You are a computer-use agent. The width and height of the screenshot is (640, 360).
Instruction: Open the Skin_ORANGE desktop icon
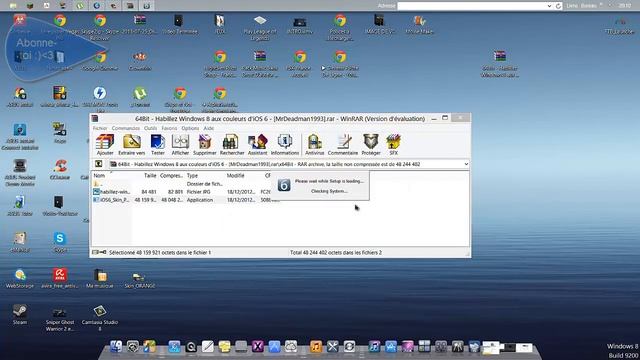(140, 280)
